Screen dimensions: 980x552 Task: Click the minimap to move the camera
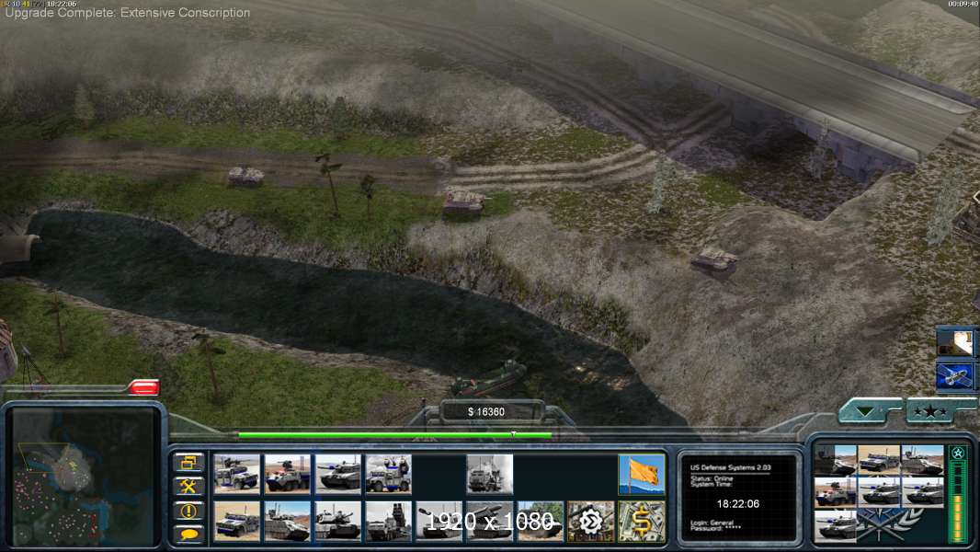[x=84, y=477]
